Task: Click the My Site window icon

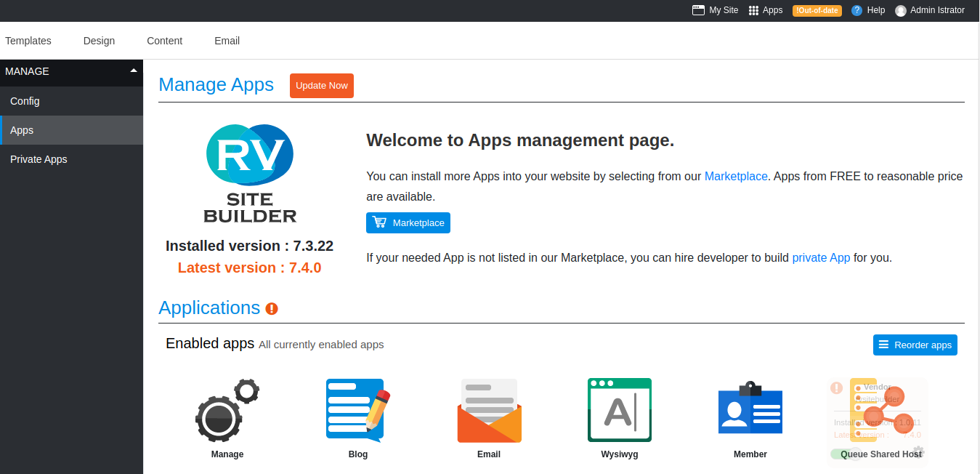Action: pyautogui.click(x=698, y=10)
